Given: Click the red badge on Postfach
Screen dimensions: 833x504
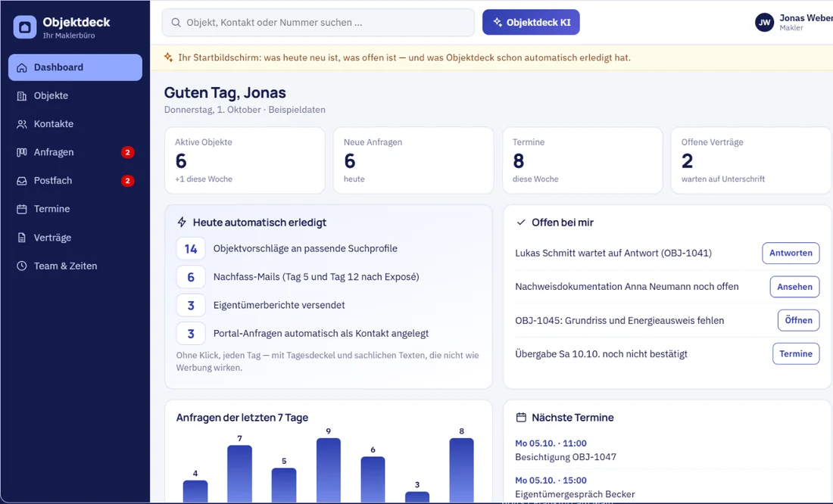Looking at the screenshot, I should (x=127, y=181).
